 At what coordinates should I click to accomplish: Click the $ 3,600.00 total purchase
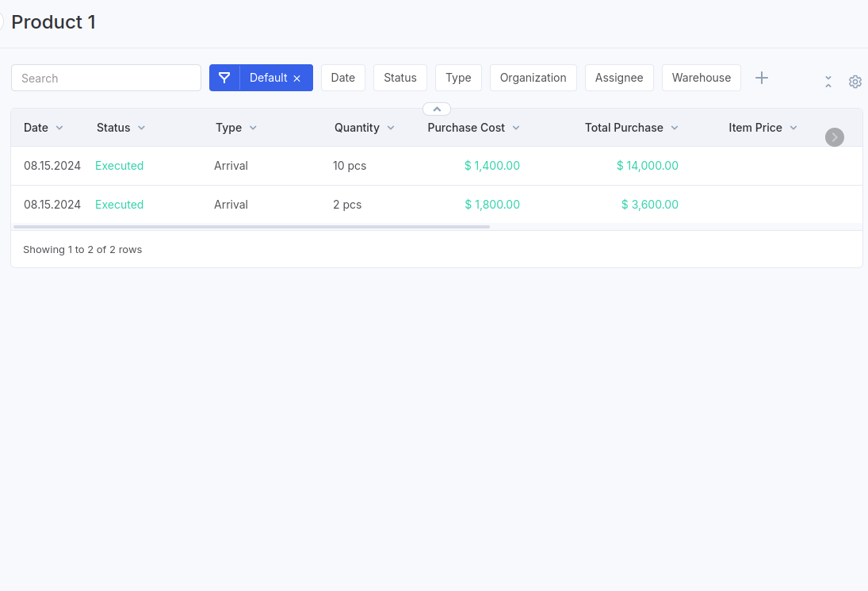click(649, 205)
